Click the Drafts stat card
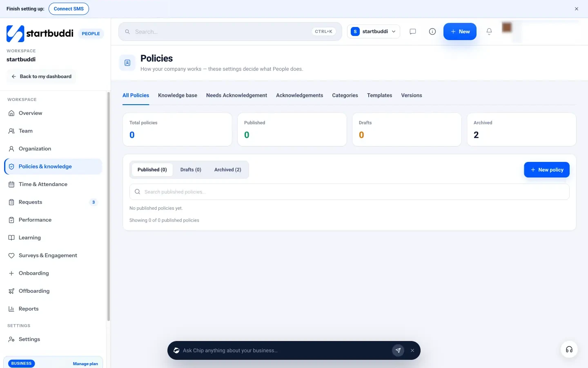588x368 pixels. pyautogui.click(x=407, y=130)
